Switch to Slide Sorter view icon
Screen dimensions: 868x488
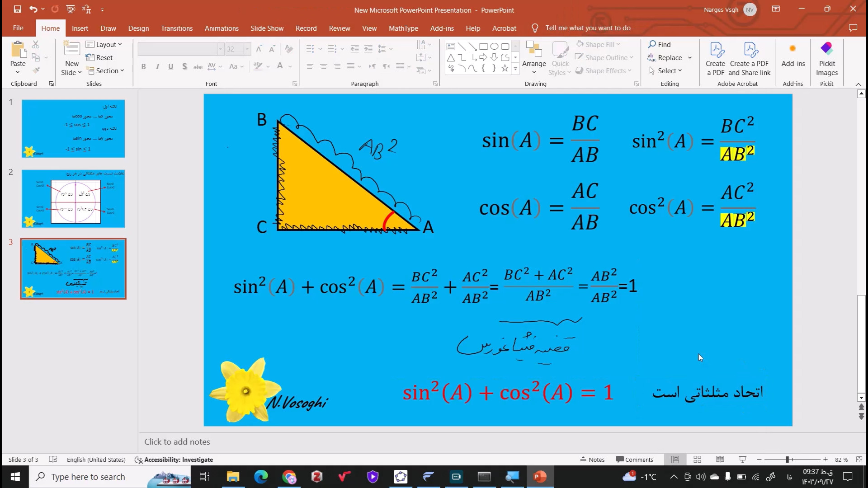click(x=697, y=460)
